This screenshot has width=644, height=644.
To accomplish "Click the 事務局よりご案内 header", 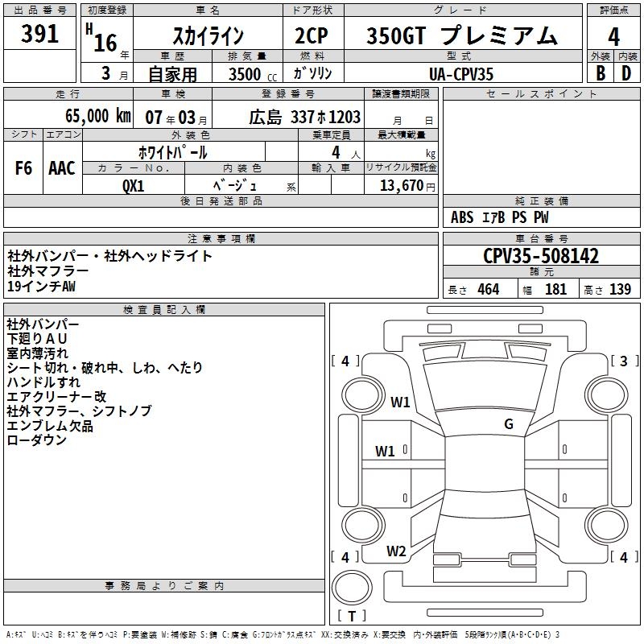I will (164, 586).
